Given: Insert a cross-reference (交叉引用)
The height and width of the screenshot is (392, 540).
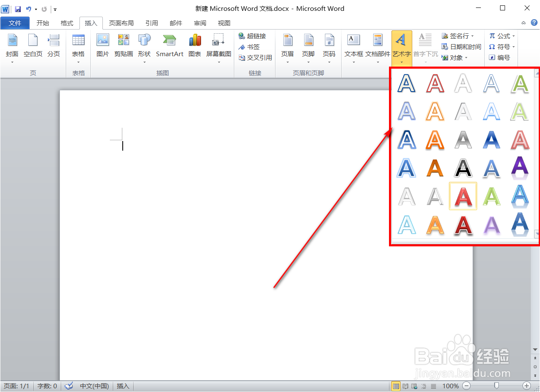Looking at the screenshot, I should 255,58.
